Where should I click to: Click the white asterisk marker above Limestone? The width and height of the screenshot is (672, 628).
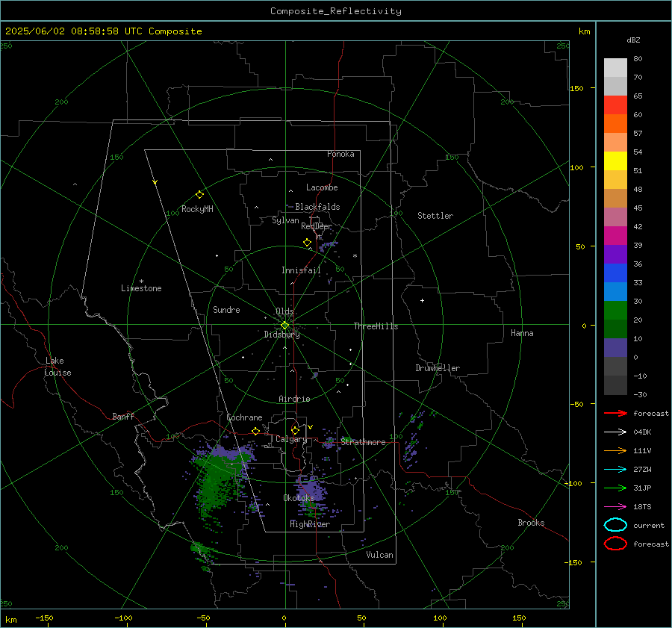pos(141,282)
